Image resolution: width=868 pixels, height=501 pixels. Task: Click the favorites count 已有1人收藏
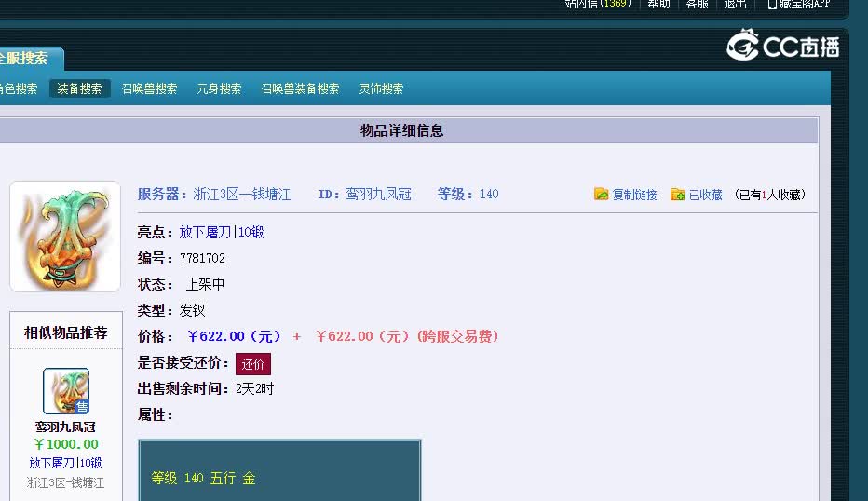(770, 195)
